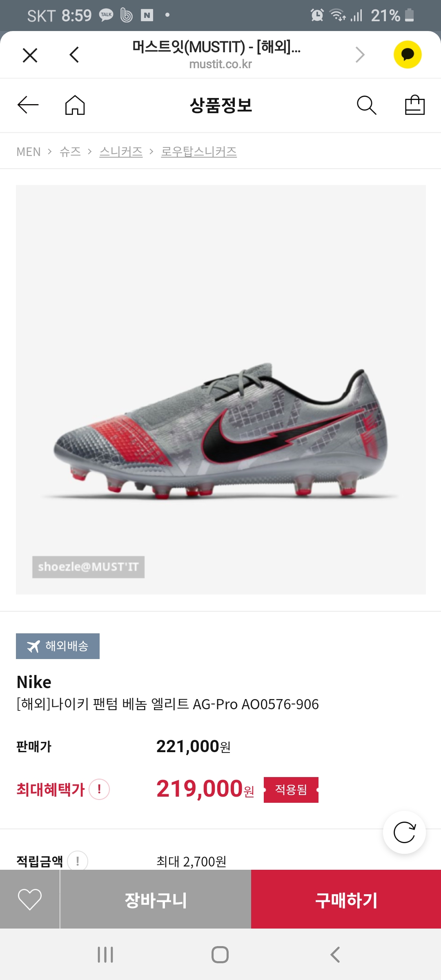Tap the circular refresh floating button
The height and width of the screenshot is (980, 441).
404,832
